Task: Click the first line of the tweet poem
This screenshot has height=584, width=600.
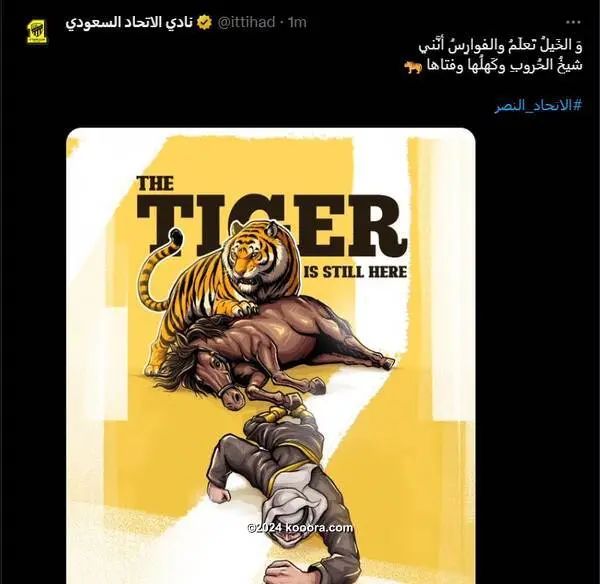Action: point(500,46)
